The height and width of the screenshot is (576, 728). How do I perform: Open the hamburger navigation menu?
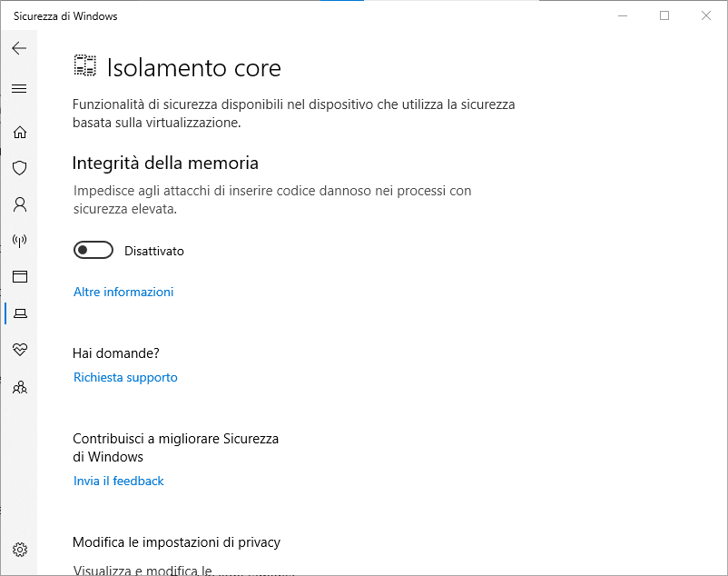(19, 88)
